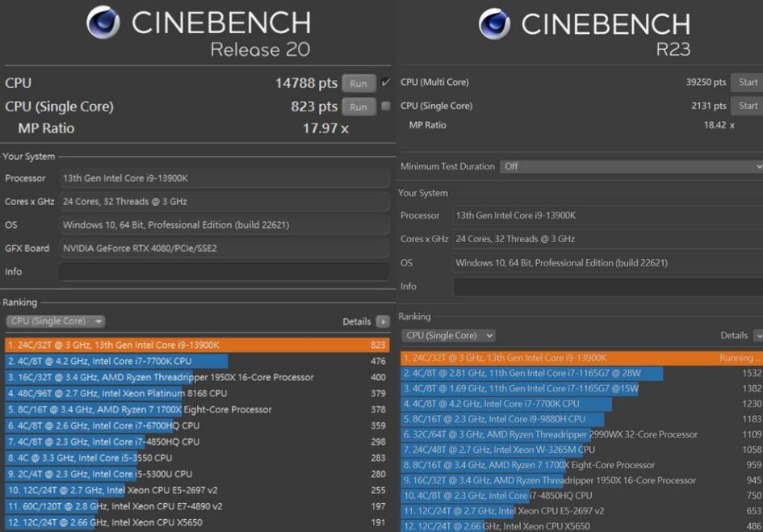Viewport: 763px width, 532px height.
Task: Click the Info input box in R23
Action: pyautogui.click(x=607, y=287)
